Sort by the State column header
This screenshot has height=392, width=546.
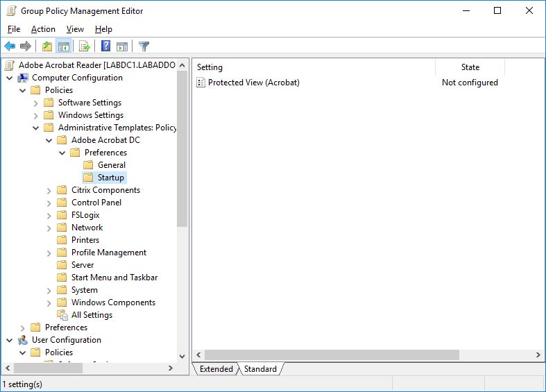point(470,67)
